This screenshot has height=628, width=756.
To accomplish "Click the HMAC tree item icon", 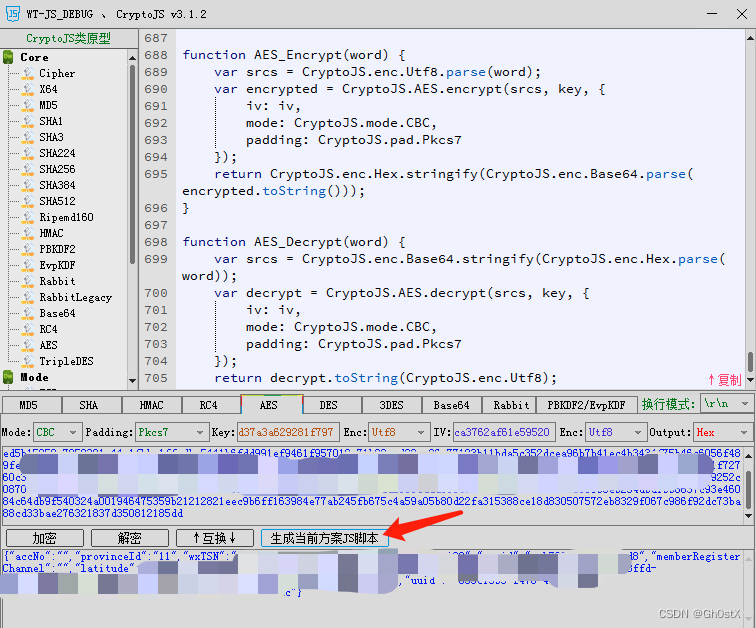I will click(x=28, y=233).
